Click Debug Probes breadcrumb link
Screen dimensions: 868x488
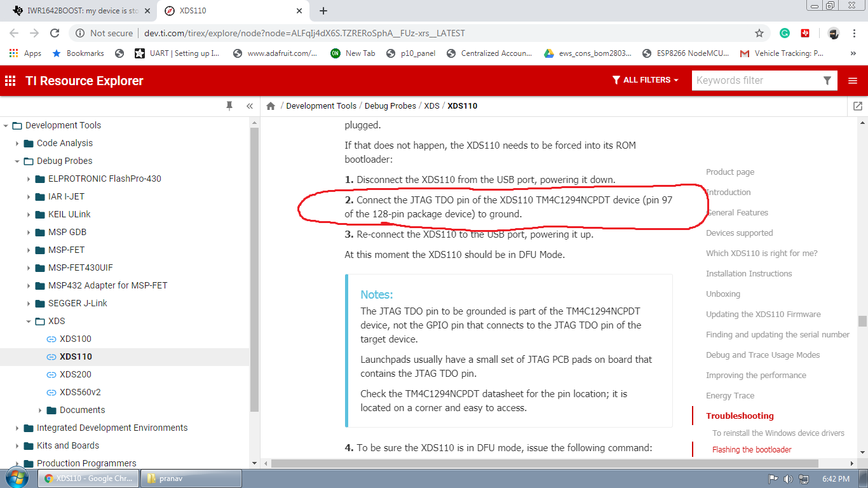[390, 106]
